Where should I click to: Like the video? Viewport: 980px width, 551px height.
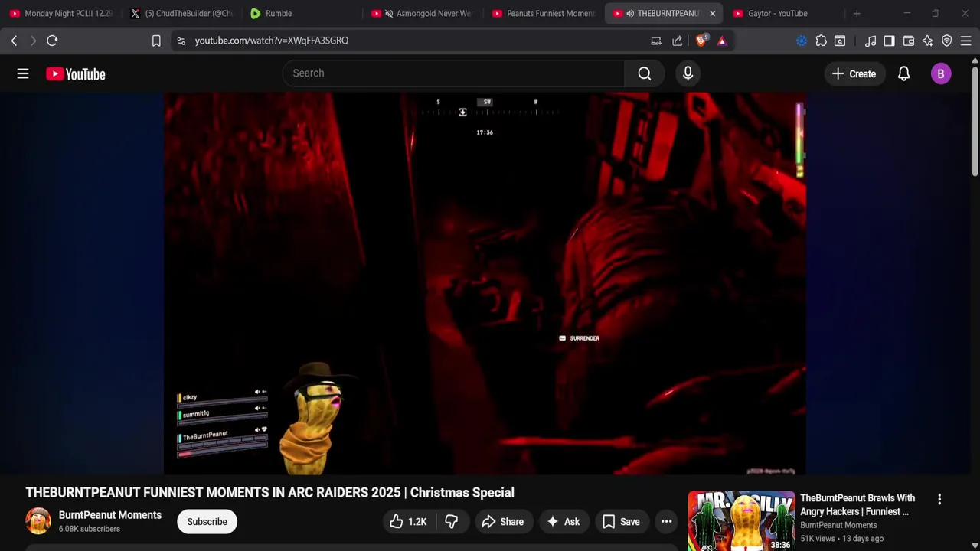409,522
